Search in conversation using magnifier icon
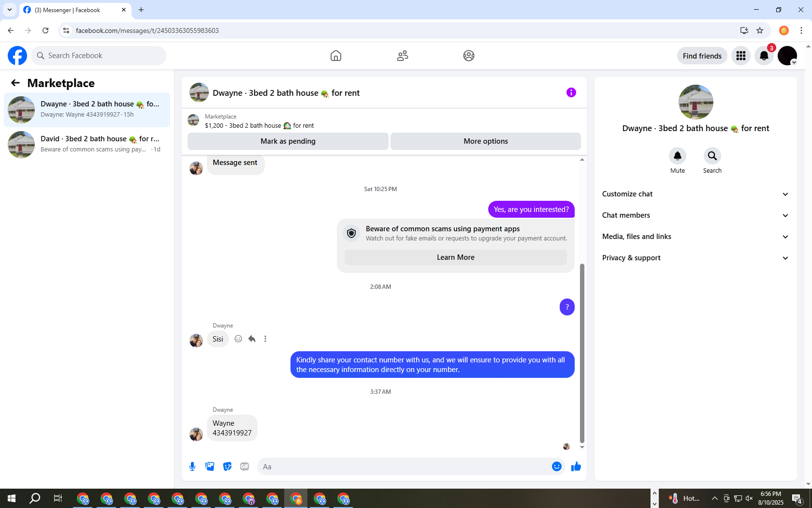 point(712,156)
